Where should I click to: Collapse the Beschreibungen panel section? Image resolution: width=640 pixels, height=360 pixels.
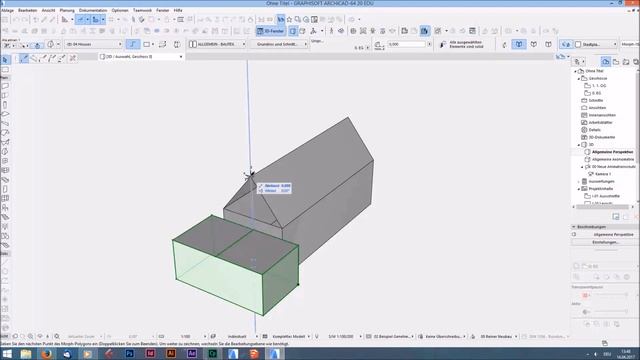pyautogui.click(x=573, y=227)
